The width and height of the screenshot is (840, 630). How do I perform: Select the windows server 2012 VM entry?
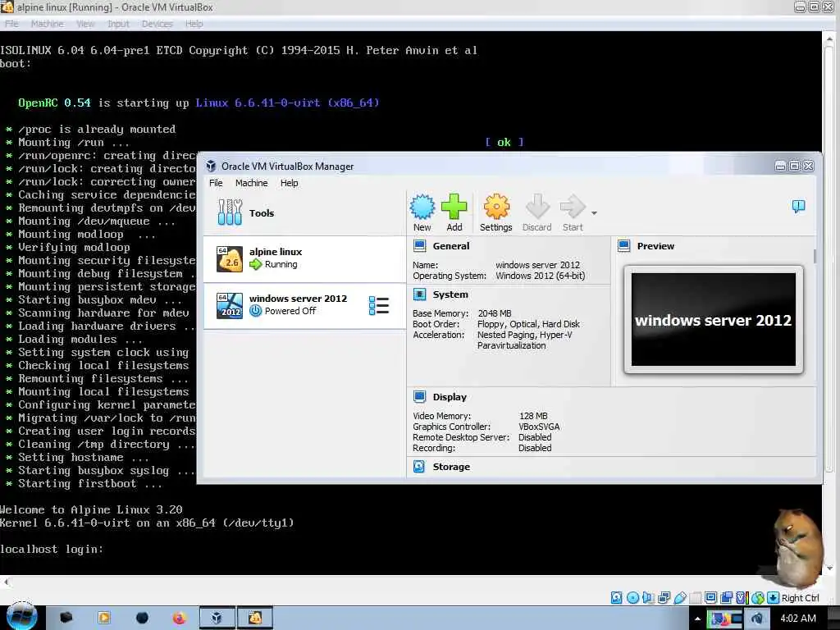(x=304, y=305)
